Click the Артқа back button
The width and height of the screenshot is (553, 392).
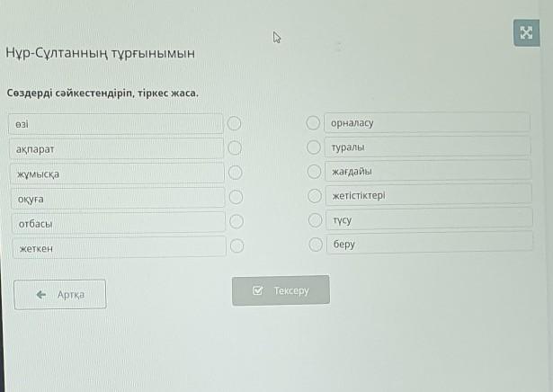click(x=60, y=294)
